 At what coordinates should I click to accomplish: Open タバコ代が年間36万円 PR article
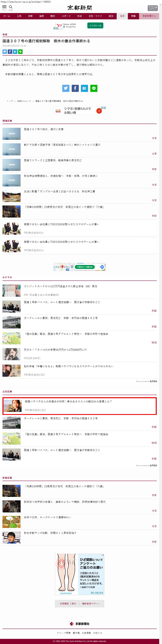pos(55,350)
